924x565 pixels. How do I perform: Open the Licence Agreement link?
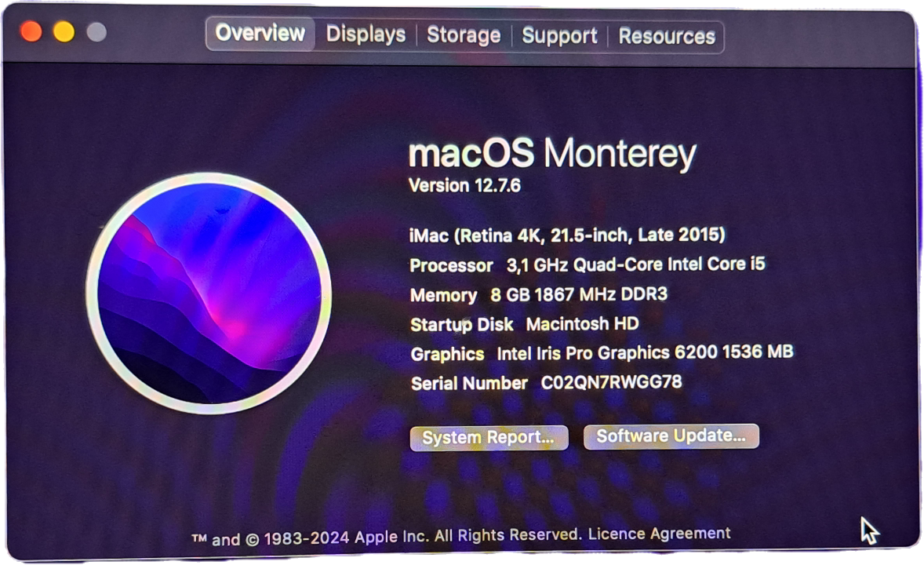tap(659, 533)
